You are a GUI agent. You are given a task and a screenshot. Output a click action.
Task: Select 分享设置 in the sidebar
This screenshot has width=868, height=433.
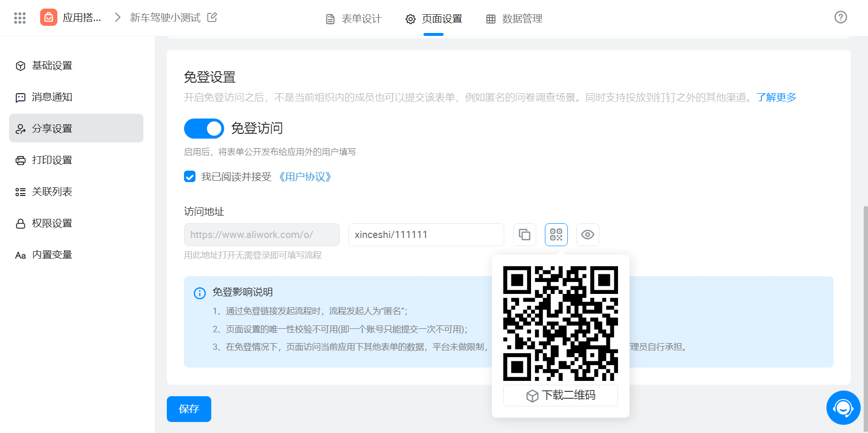click(x=76, y=128)
